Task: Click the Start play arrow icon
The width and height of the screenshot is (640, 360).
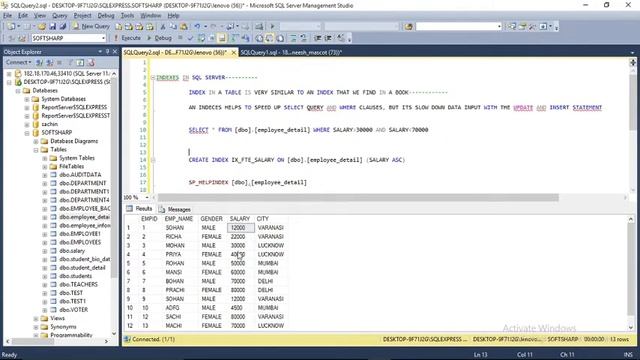Action: tap(272, 27)
